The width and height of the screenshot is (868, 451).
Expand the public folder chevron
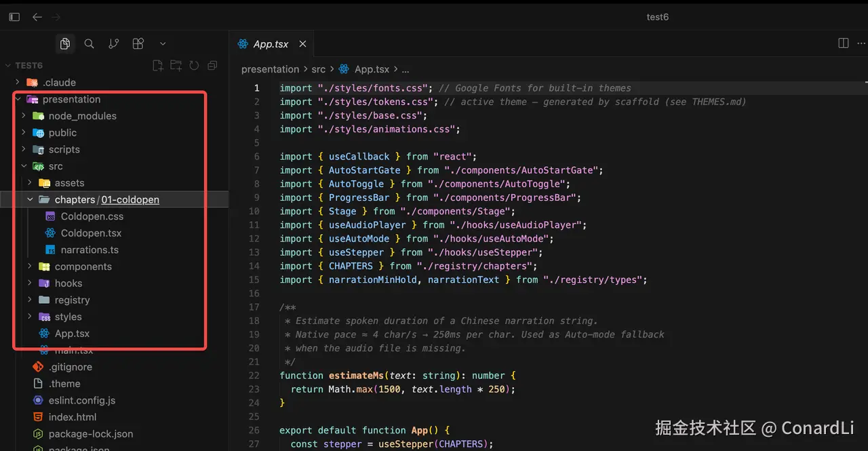(x=24, y=133)
